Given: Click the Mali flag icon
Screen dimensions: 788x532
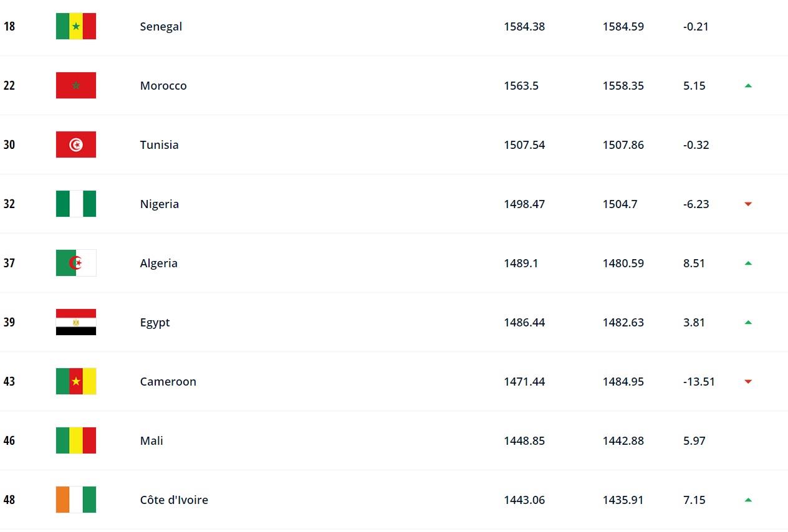Looking at the screenshot, I should 76,440.
